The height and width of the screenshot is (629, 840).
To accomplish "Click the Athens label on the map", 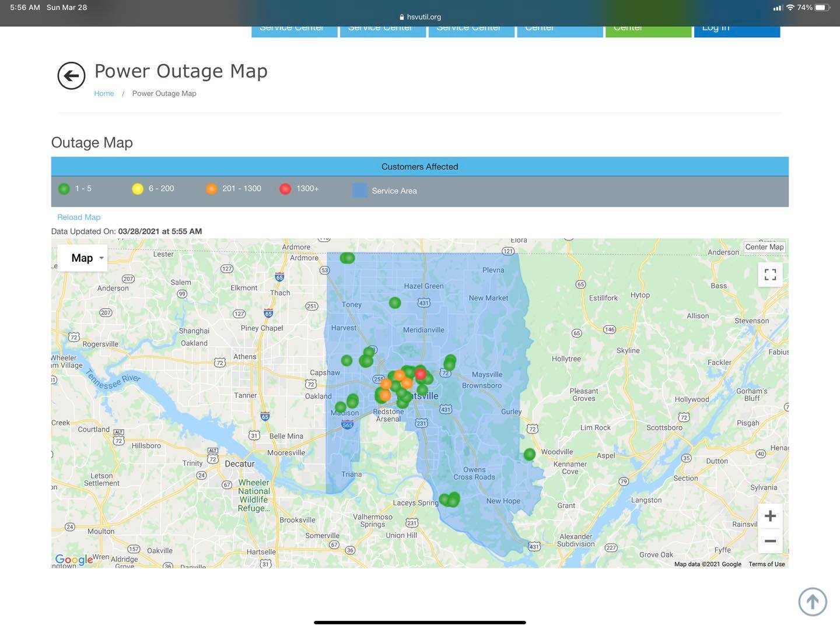I will click(245, 357).
